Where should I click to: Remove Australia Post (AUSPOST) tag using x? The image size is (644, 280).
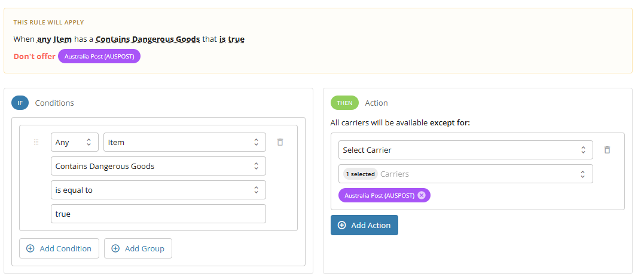tap(422, 196)
